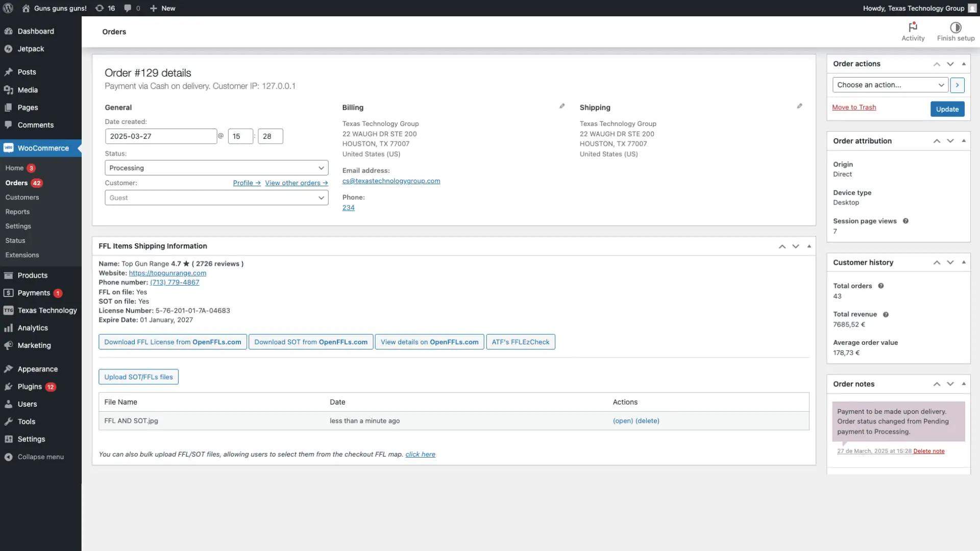Screen dimensions: 980x551
Task: Open the Activity panel icon
Action: click(913, 32)
